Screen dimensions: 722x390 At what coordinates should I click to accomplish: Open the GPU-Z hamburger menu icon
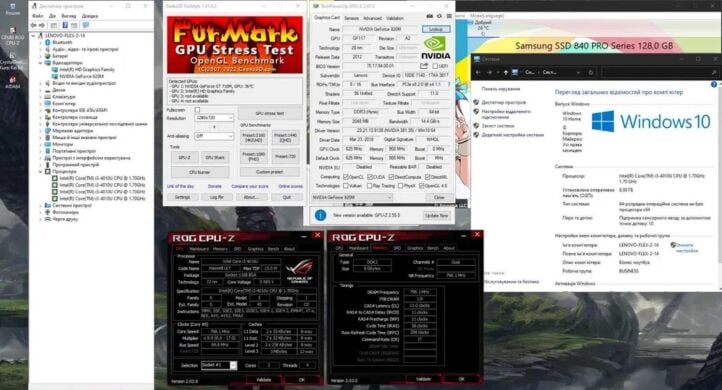point(449,16)
